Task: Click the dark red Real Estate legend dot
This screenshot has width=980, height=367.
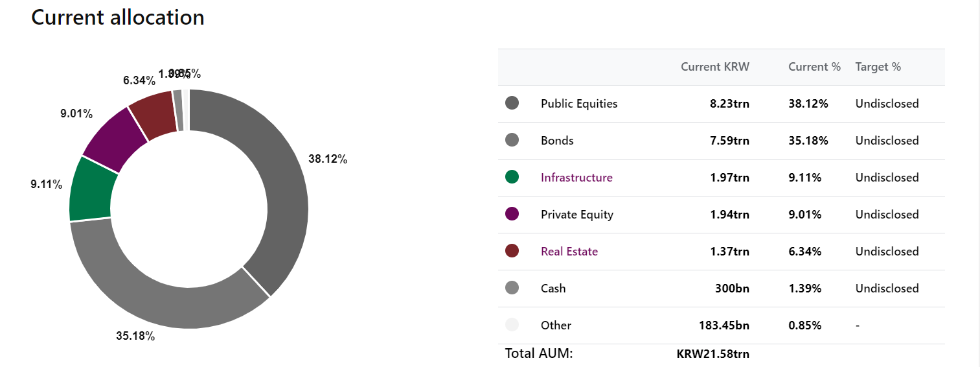Action: pyautogui.click(x=512, y=251)
